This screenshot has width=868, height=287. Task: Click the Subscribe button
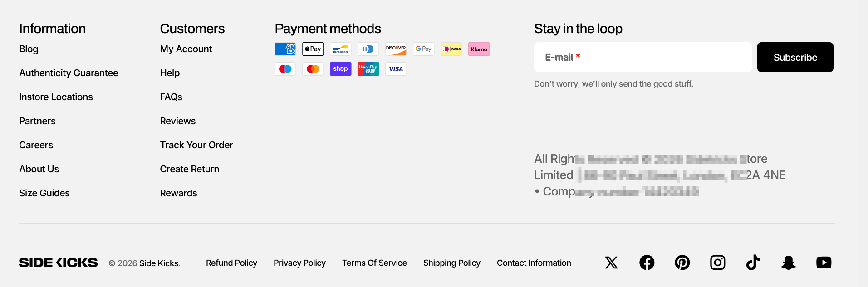(795, 57)
